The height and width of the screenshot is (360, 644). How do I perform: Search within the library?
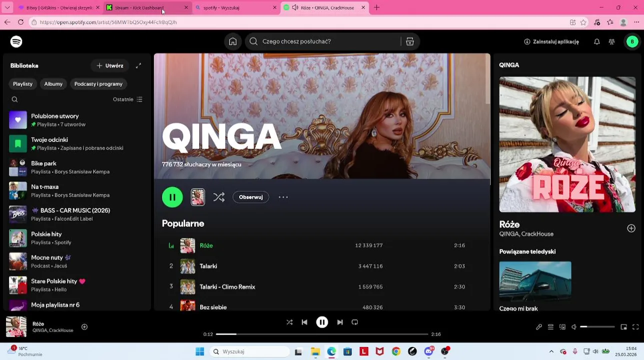point(15,99)
